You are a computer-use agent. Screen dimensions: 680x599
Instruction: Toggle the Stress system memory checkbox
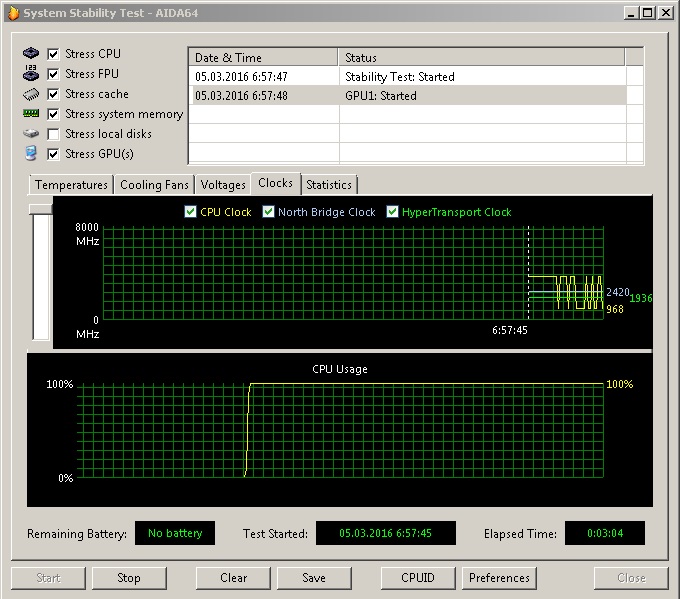click(x=53, y=114)
